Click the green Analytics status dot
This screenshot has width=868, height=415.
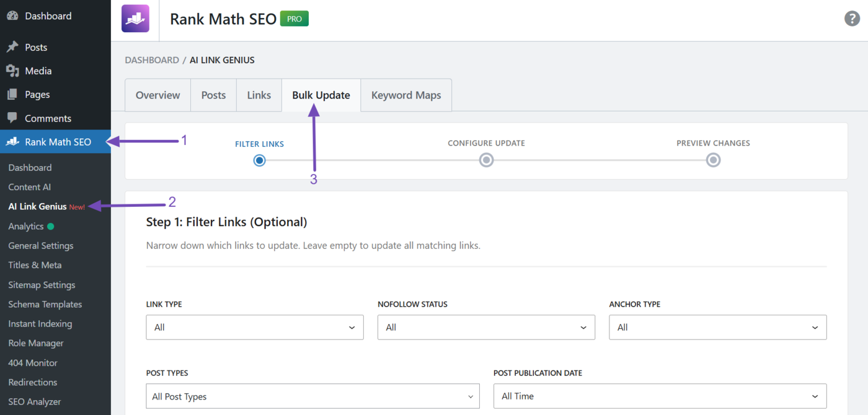(50, 226)
